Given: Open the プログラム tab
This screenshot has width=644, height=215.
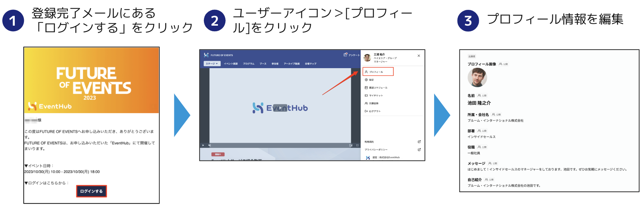Looking at the screenshot, I should pos(249,64).
